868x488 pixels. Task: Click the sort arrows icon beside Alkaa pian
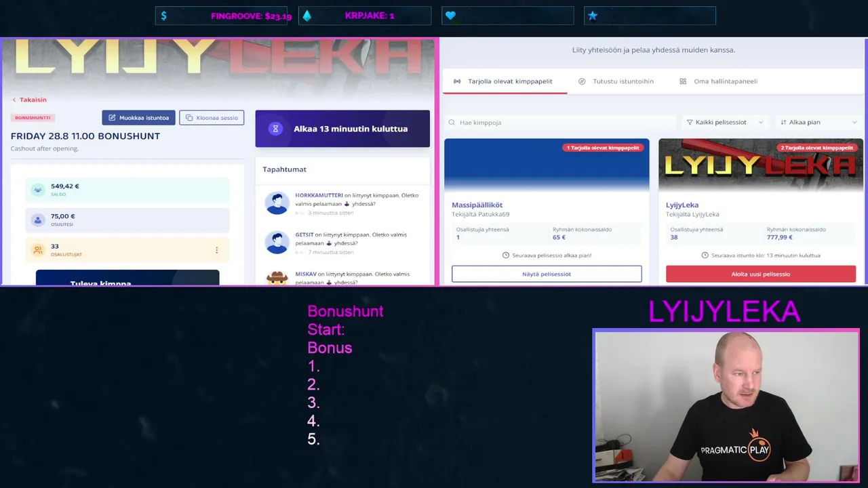(x=783, y=123)
